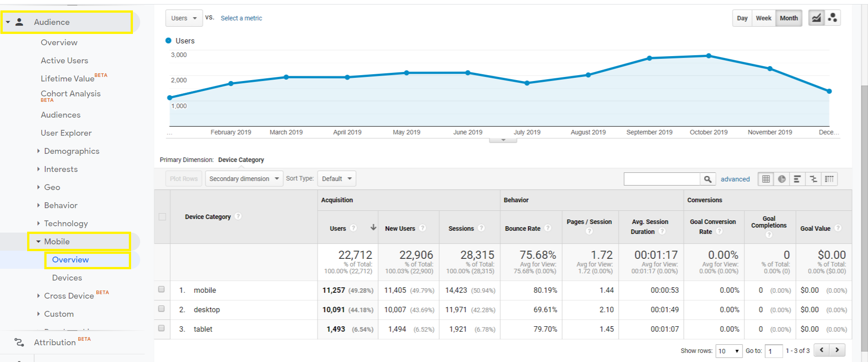Open Active Users report
This screenshot has height=362, width=868.
(x=65, y=61)
